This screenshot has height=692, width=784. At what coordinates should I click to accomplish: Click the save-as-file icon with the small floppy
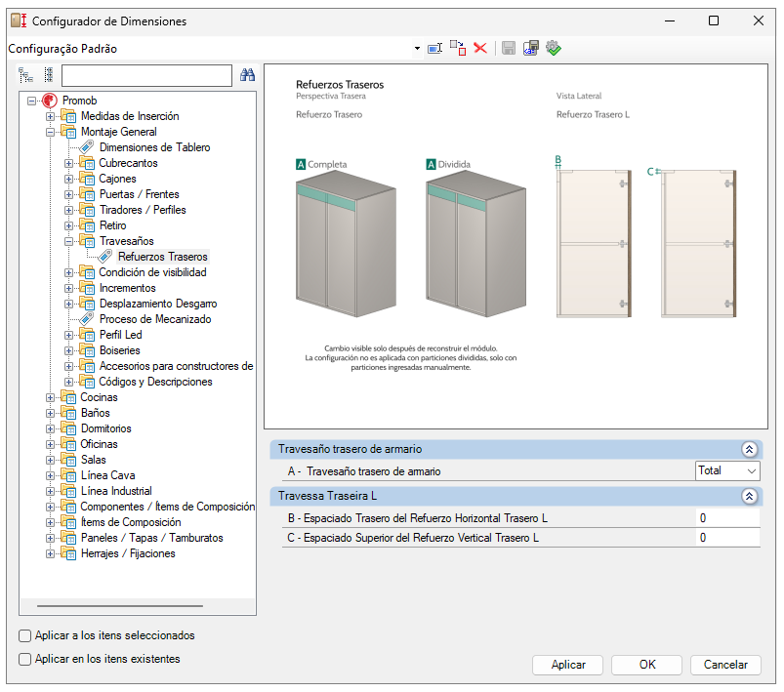[531, 49]
